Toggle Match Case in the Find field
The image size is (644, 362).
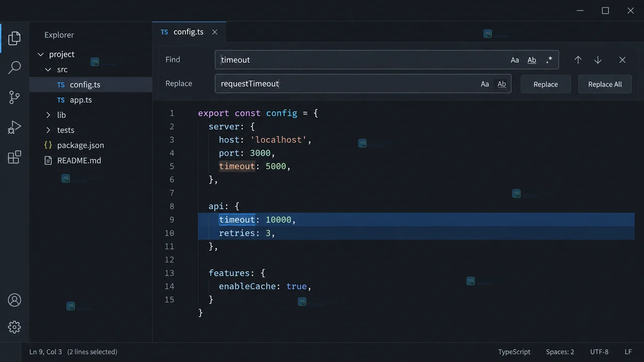click(x=515, y=60)
